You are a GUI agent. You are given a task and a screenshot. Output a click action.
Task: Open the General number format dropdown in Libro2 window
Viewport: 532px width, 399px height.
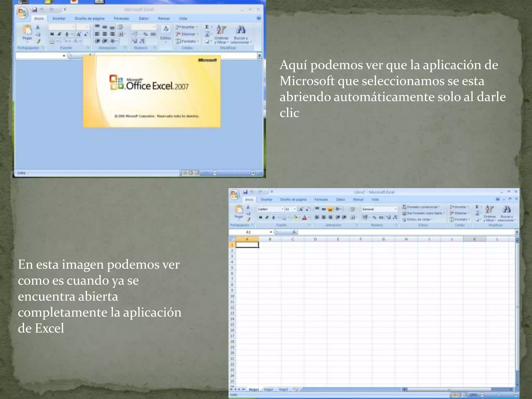tap(396, 209)
